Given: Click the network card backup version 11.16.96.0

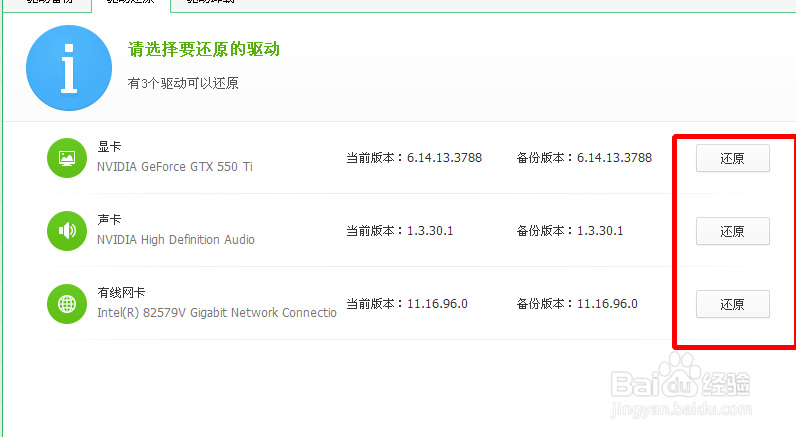Looking at the screenshot, I should [x=606, y=304].
